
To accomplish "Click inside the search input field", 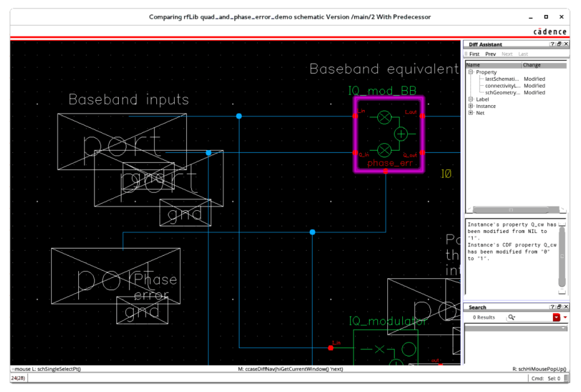I will (x=533, y=317).
